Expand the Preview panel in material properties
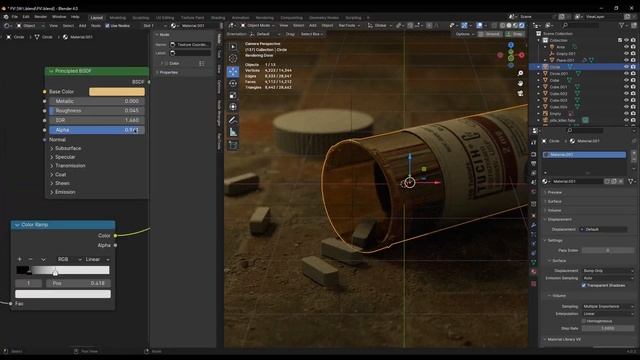This screenshot has height=360, width=640. 554,192
